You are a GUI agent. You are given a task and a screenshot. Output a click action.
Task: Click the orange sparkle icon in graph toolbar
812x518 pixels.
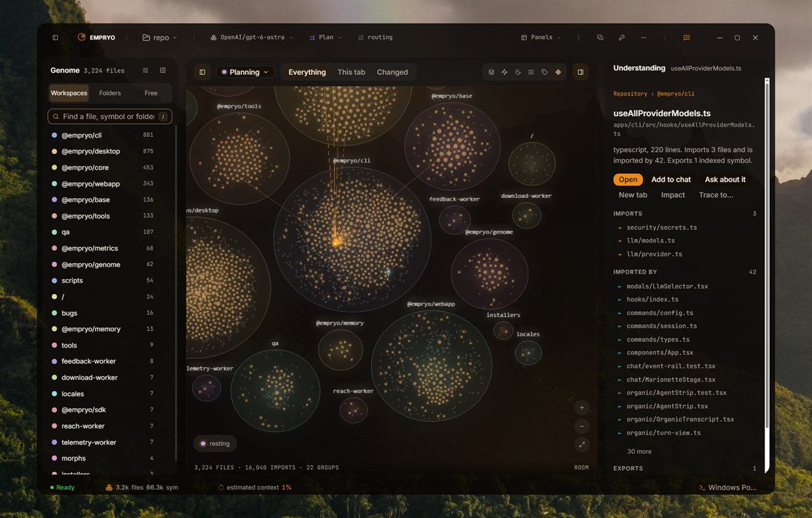pos(558,72)
